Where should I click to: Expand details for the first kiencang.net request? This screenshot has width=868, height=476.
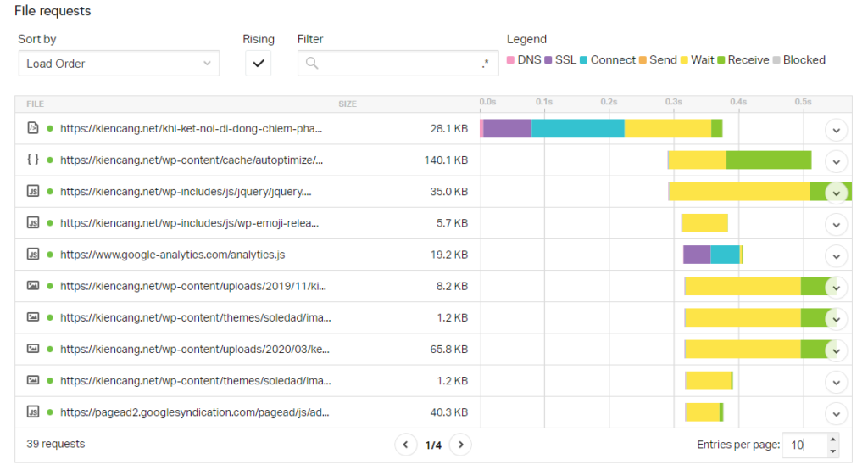point(836,130)
